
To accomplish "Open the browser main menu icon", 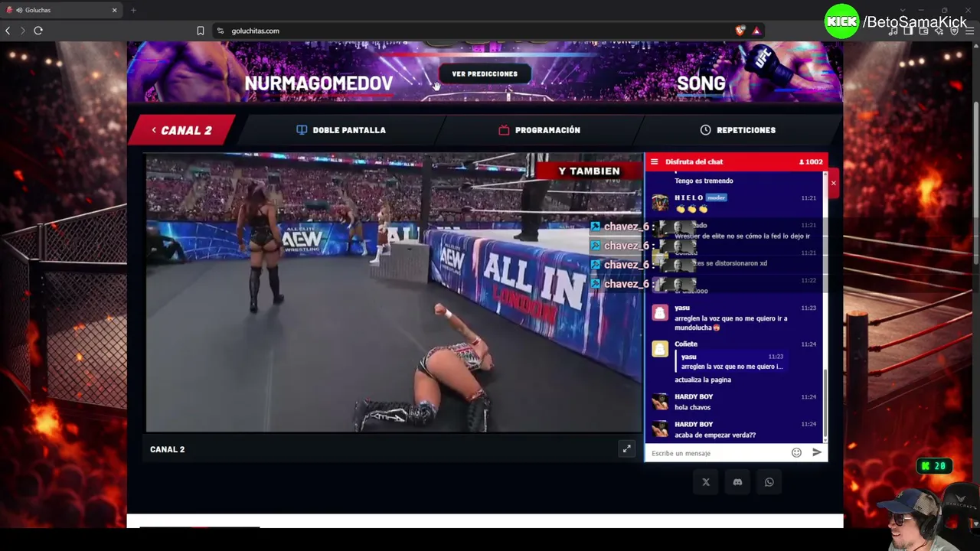I will (969, 31).
